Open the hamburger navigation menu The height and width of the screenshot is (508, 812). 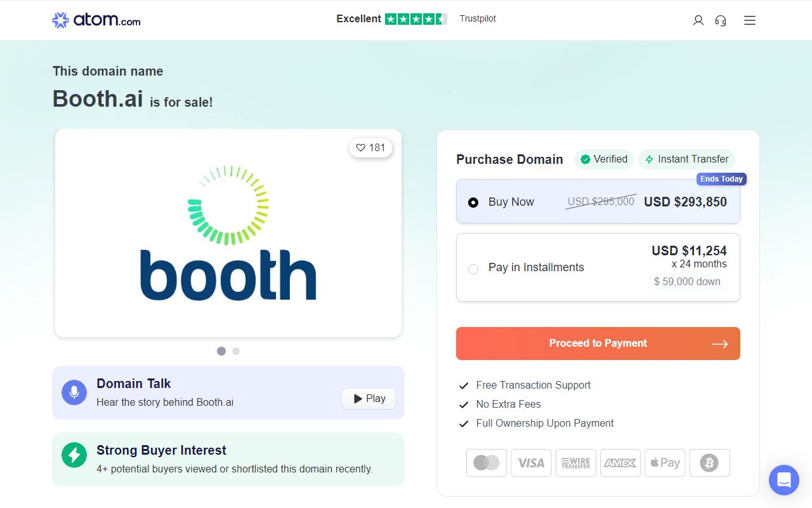pyautogui.click(x=749, y=20)
